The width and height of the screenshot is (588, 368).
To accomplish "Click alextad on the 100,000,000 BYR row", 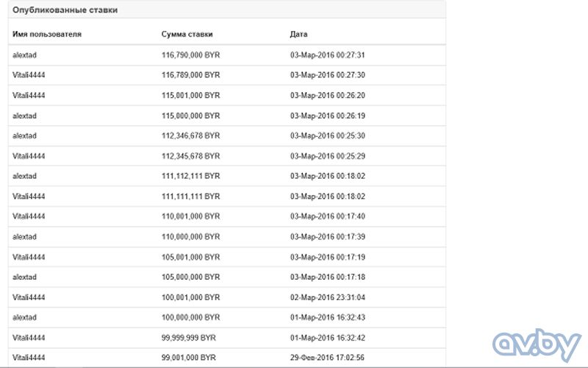I will [x=24, y=318].
